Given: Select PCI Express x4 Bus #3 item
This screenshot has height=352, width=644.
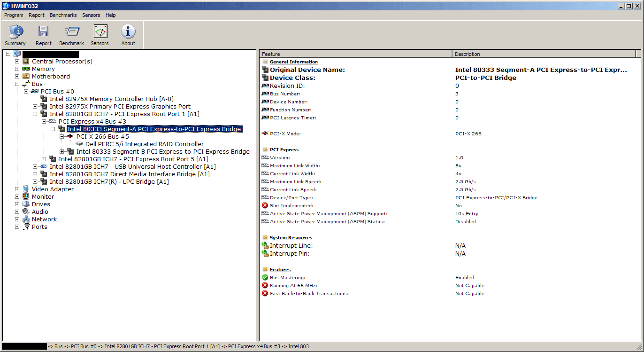Looking at the screenshot, I should click(92, 121).
